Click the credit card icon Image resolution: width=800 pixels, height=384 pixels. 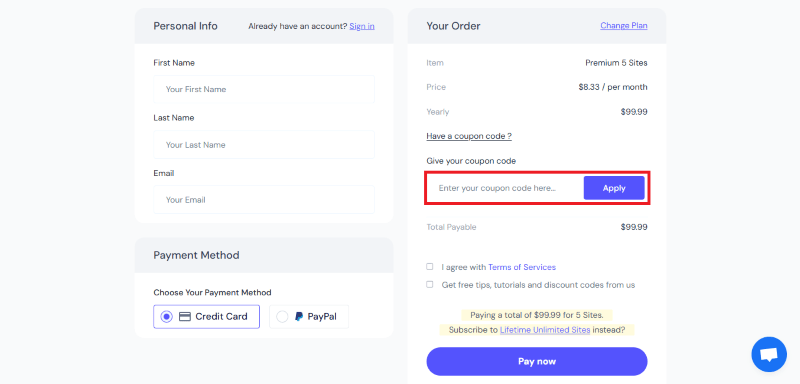pyautogui.click(x=185, y=317)
